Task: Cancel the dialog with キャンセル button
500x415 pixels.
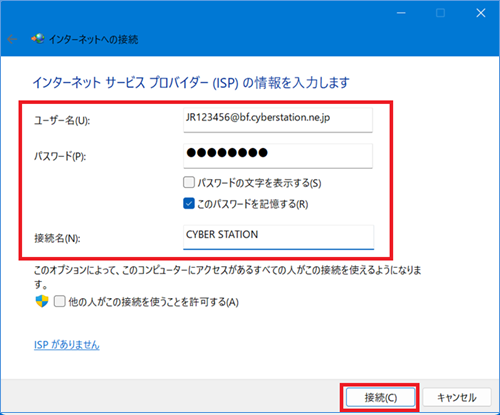Action: [x=457, y=397]
